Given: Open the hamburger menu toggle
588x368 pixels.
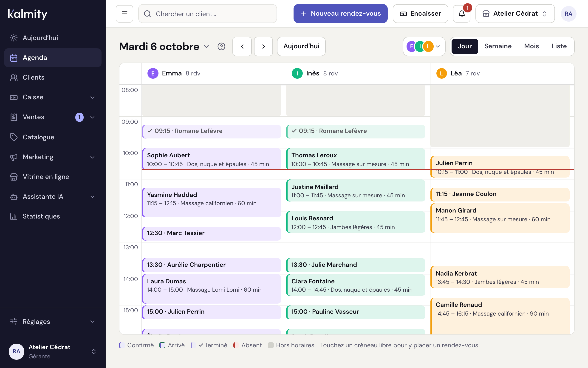Looking at the screenshot, I should coord(124,14).
